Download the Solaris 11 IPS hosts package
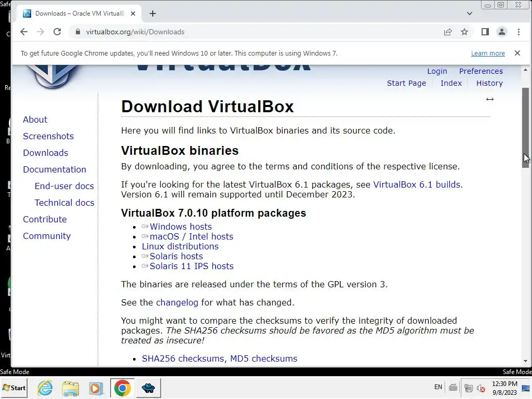Screen dimensions: 532x399 [x=192, y=266]
